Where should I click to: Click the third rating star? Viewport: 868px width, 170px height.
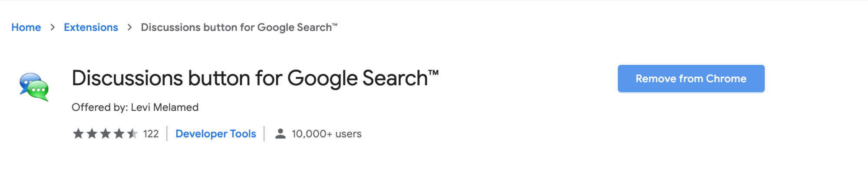click(106, 133)
